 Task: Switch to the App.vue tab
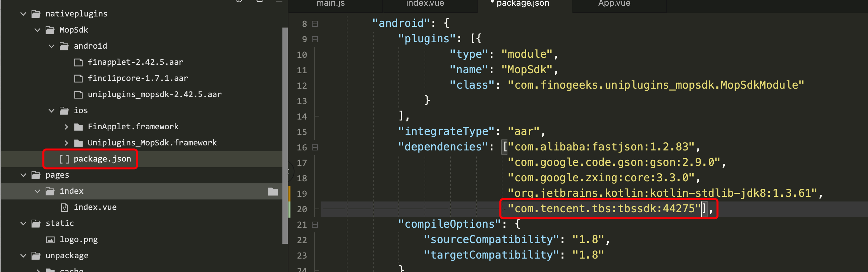point(614,3)
